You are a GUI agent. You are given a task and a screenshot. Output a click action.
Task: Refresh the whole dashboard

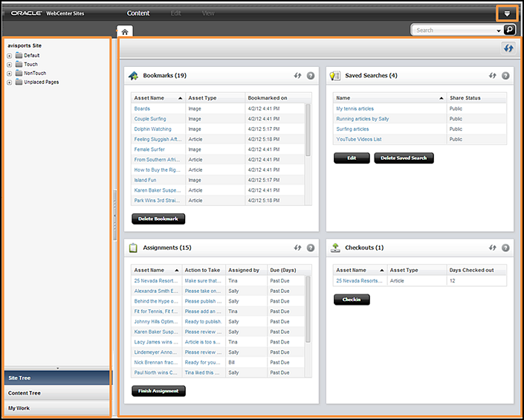(508, 48)
